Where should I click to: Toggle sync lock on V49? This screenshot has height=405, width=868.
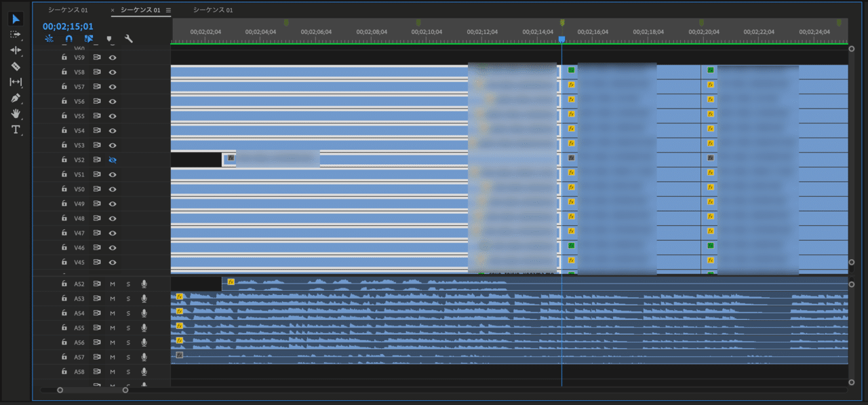[97, 204]
